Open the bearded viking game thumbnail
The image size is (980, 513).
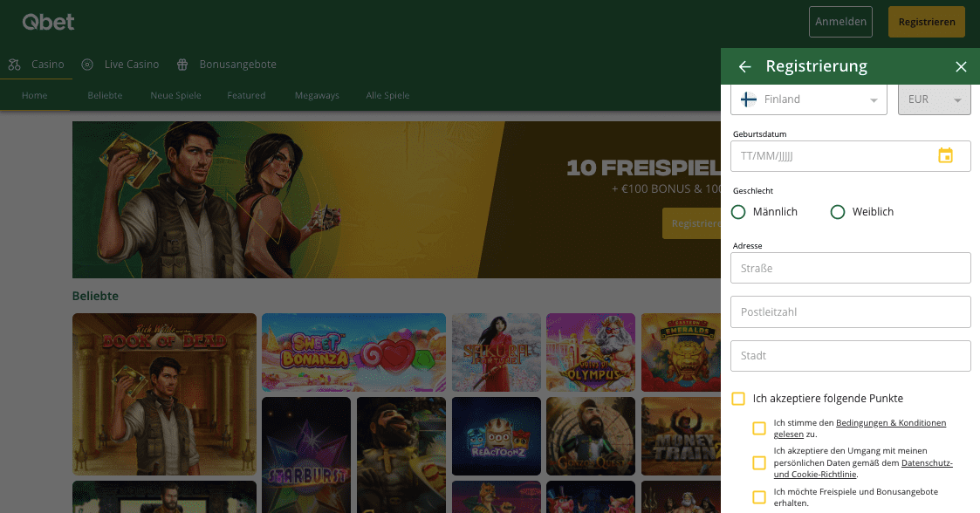click(401, 455)
